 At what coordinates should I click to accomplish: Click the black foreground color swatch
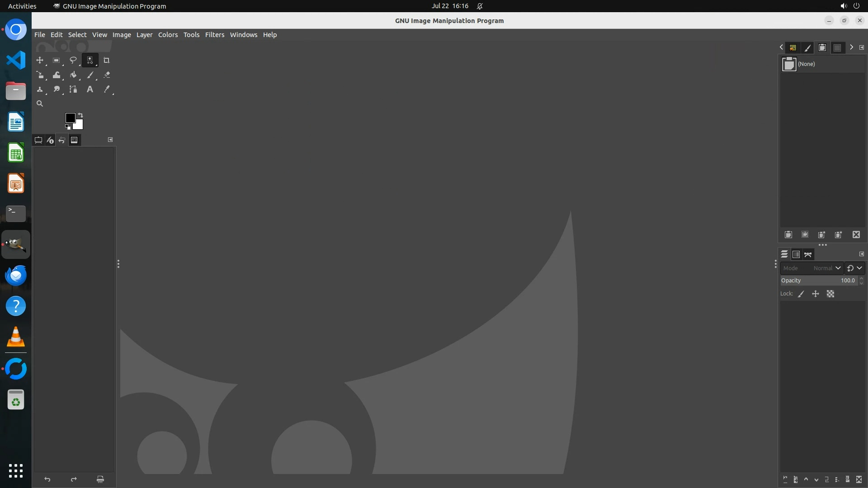[70, 117]
